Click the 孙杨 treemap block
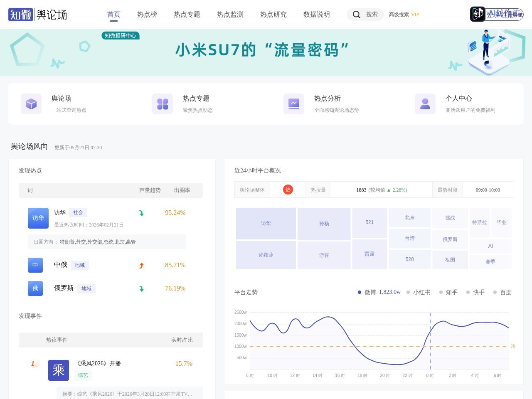532x399 pixels. 324,224
